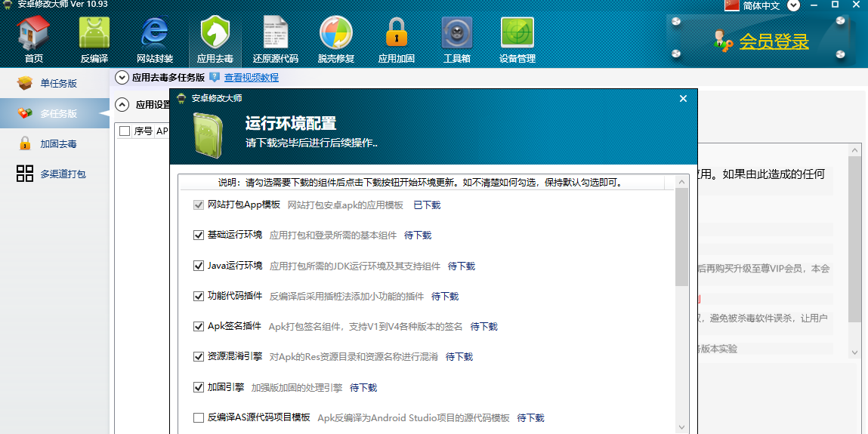Open the 工具箱 toolbox
The height and width of the screenshot is (434, 868).
click(456, 39)
